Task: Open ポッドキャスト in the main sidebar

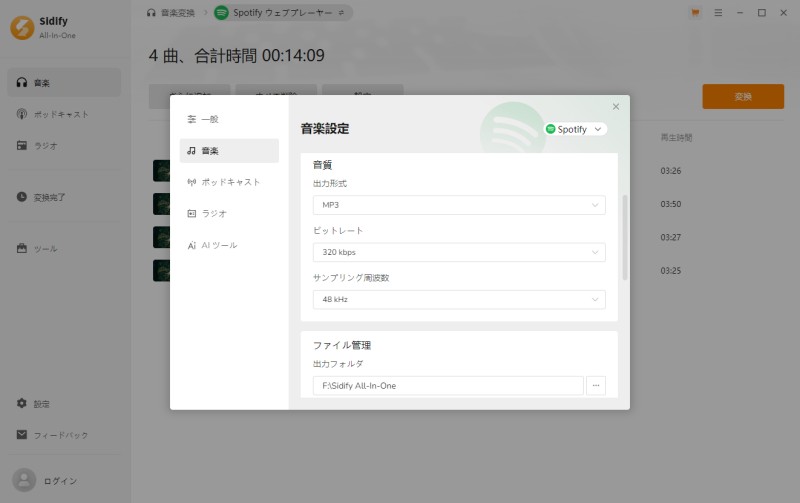Action: pos(64,114)
